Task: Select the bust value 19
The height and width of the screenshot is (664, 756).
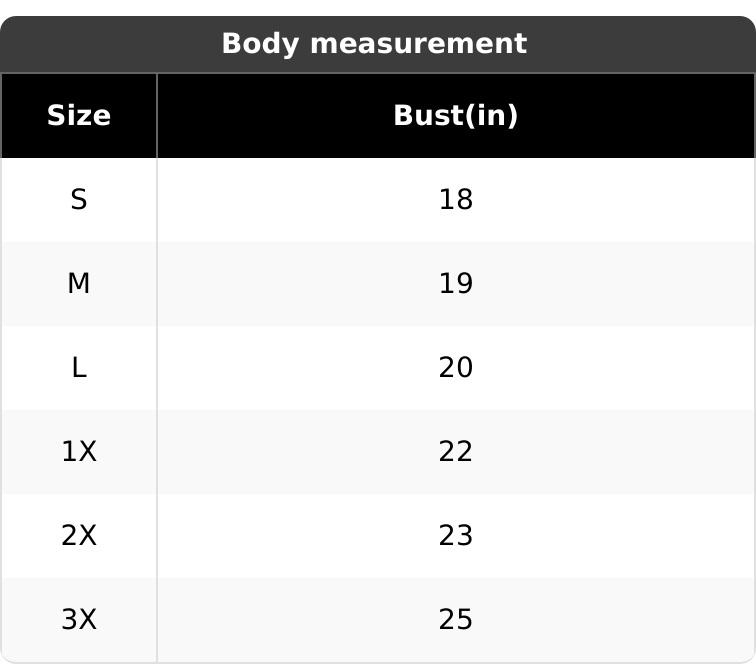Action: click(x=455, y=284)
